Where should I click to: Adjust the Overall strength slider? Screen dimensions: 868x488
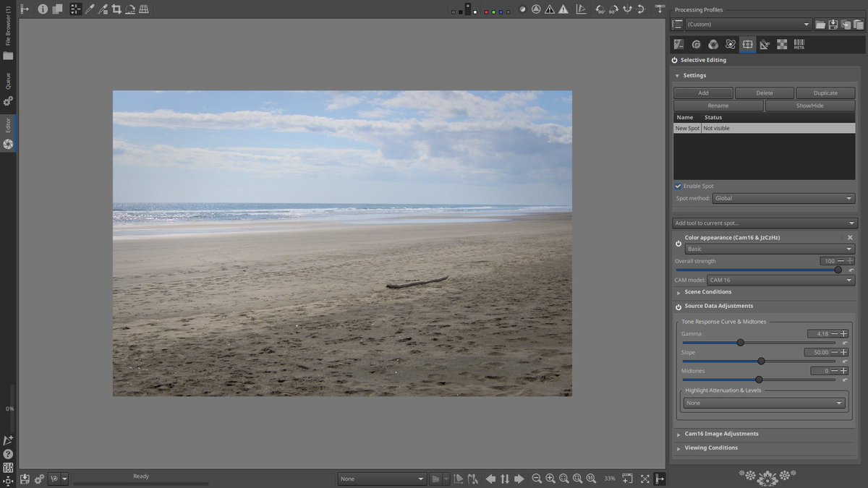pyautogui.click(x=759, y=270)
